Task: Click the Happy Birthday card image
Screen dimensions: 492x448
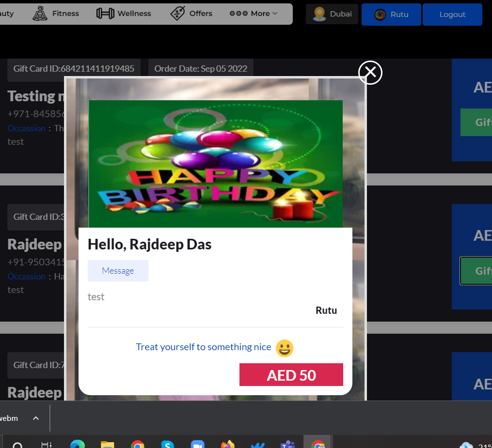Action: [x=215, y=164]
